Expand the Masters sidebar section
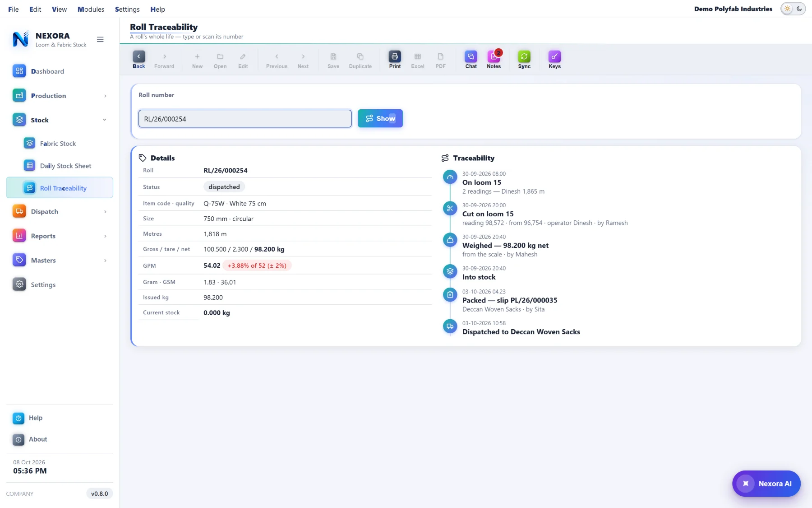Screen dimensions: 812x508 [60, 261]
